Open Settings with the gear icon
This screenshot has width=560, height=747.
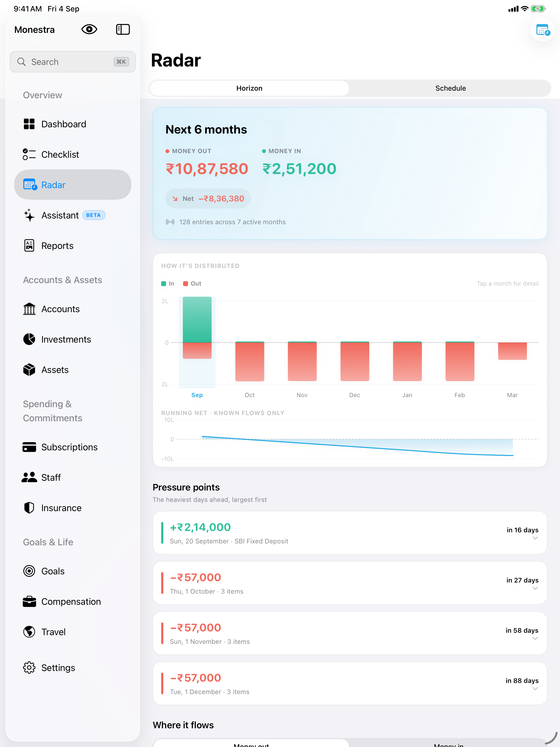72,668
